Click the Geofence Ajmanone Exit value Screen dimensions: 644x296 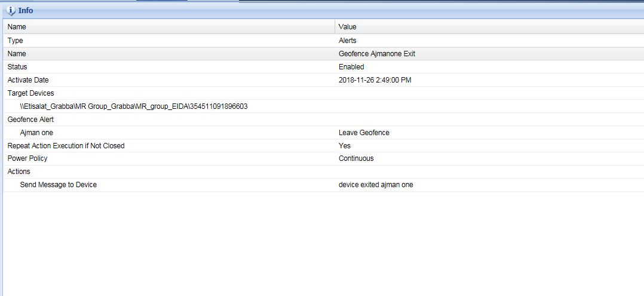[376, 54]
